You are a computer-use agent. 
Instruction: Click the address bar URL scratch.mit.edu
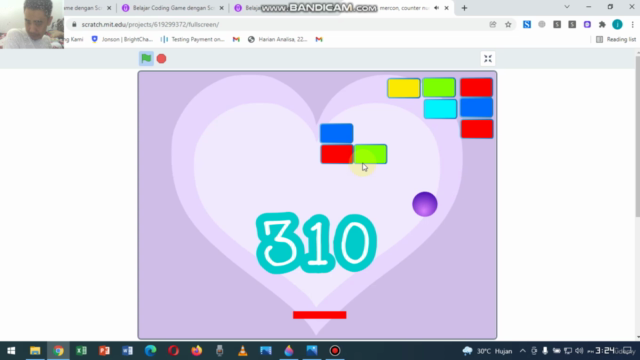[150, 24]
